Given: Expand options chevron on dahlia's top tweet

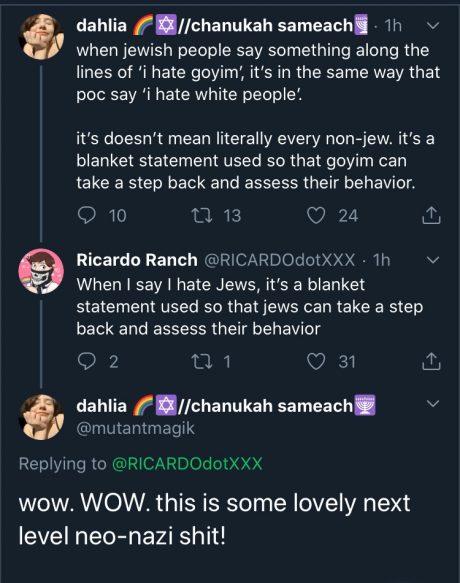Looking at the screenshot, I should tap(433, 26).
